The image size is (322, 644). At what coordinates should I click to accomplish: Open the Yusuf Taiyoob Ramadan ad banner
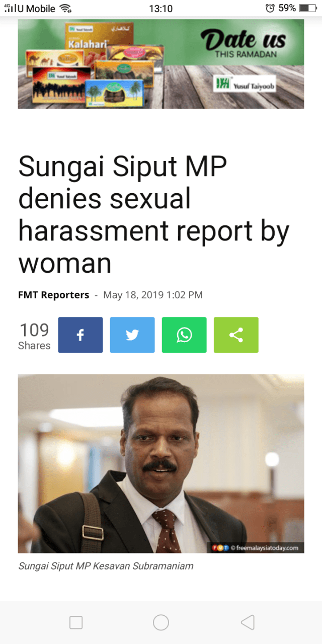tap(161, 63)
